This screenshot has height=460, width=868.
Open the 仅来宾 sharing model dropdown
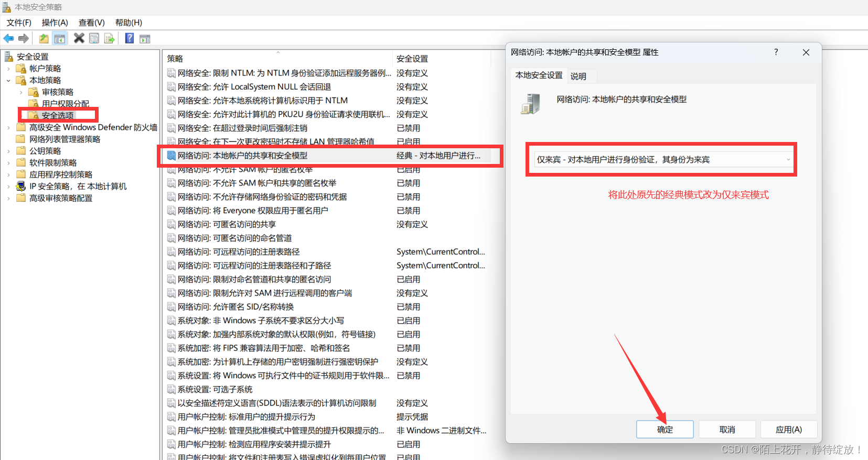click(663, 160)
